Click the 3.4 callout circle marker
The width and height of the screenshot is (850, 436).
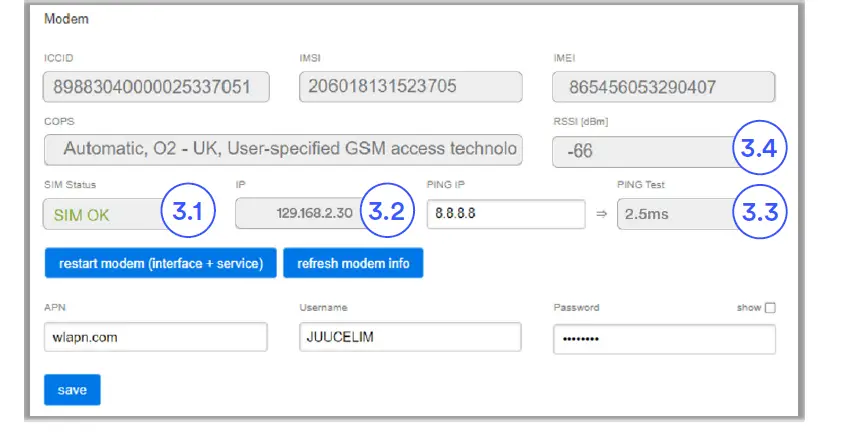click(760, 149)
